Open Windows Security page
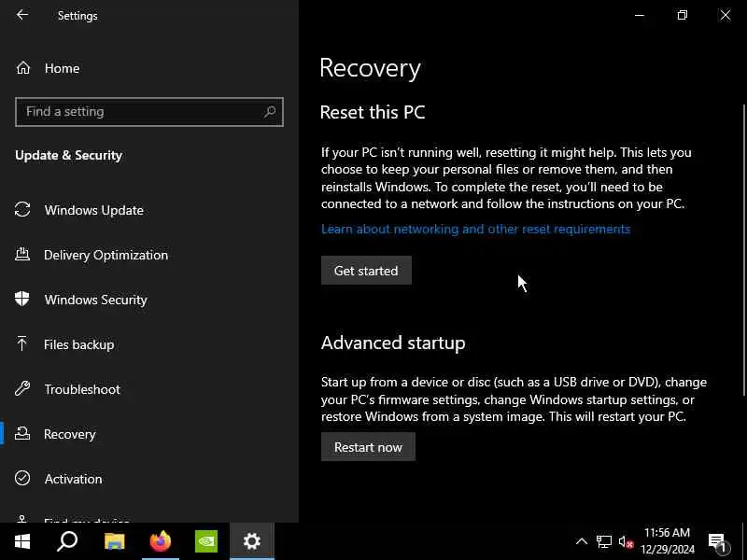The height and width of the screenshot is (560, 747). 149,300
